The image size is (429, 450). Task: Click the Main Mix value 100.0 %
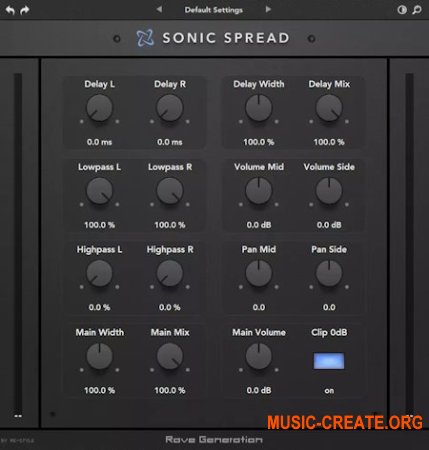coord(170,390)
